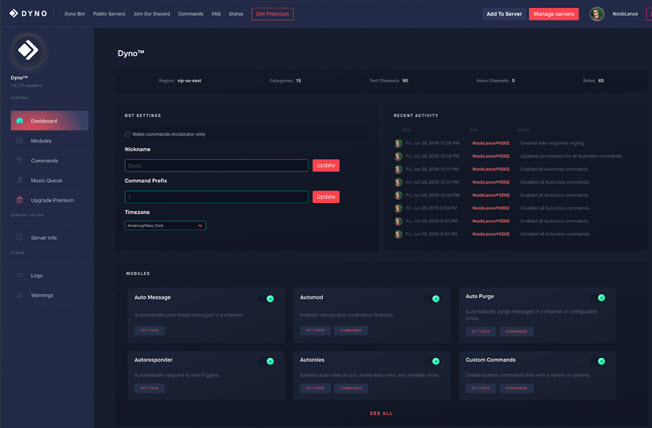
Task: Open the Dashboard sidebar icon
Action: (x=19, y=121)
